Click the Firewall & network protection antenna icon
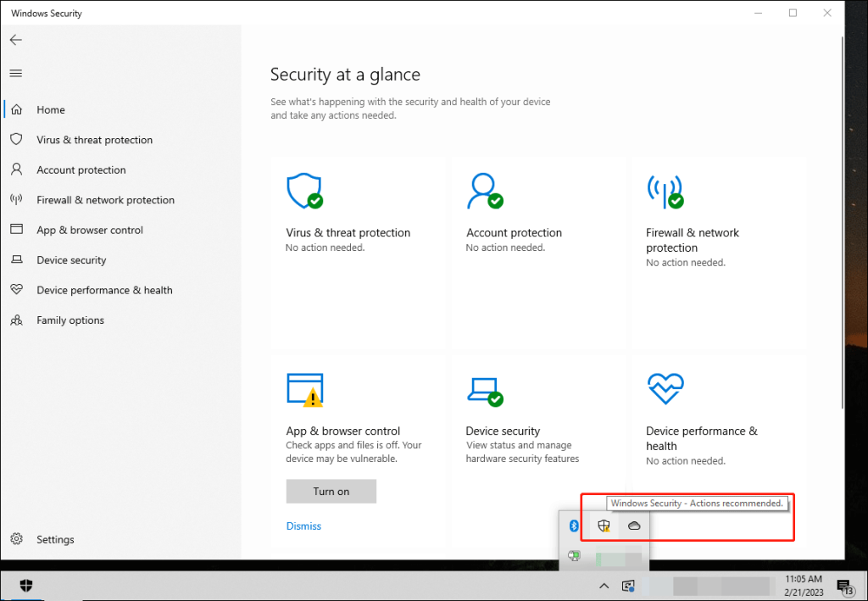 (x=664, y=192)
